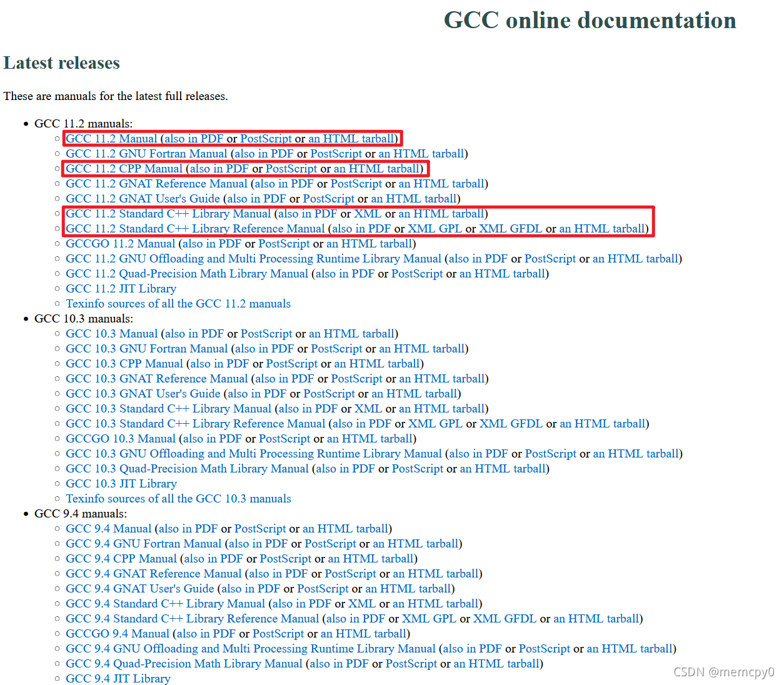Open GCC 10.3 GNU Offloading Runtime Library Manual

pyautogui.click(x=254, y=454)
